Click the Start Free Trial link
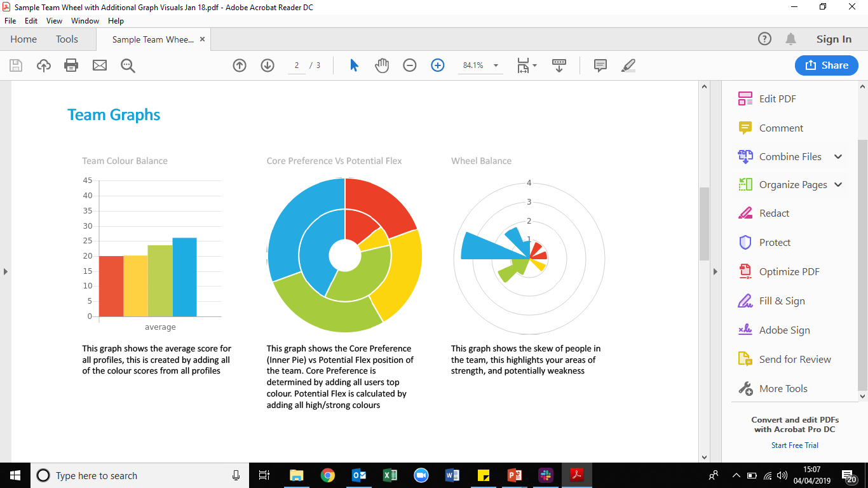 795,445
